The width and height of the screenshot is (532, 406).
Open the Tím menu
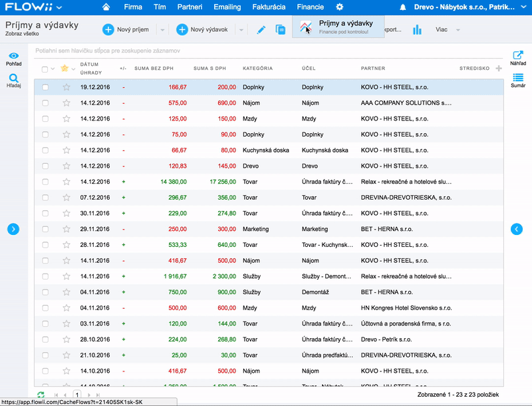click(x=160, y=7)
